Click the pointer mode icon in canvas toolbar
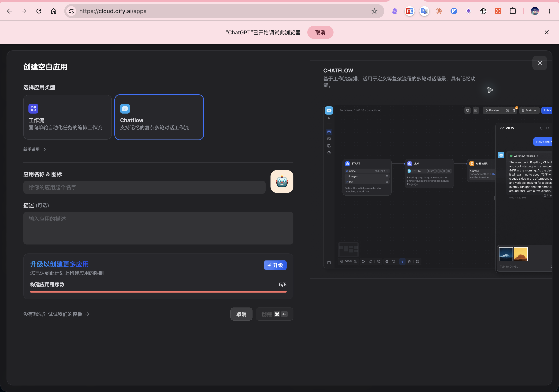Image resolution: width=559 pixels, height=392 pixels. [x=402, y=261]
